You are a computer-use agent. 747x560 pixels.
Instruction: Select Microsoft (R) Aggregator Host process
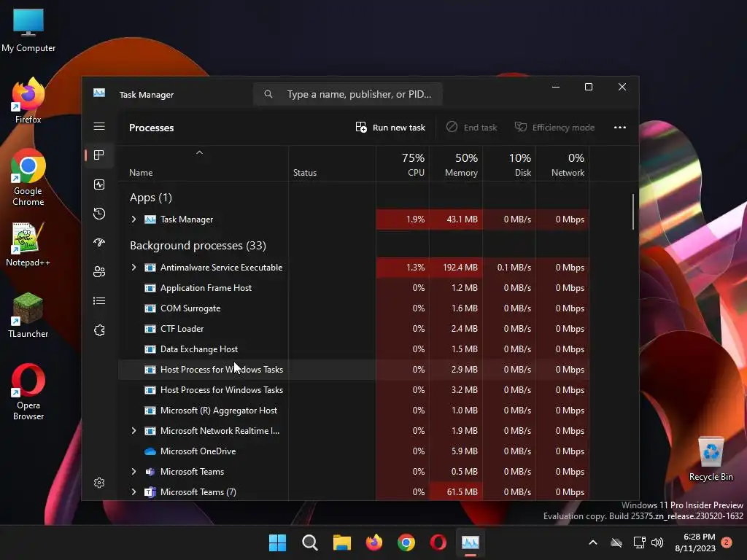(354, 410)
